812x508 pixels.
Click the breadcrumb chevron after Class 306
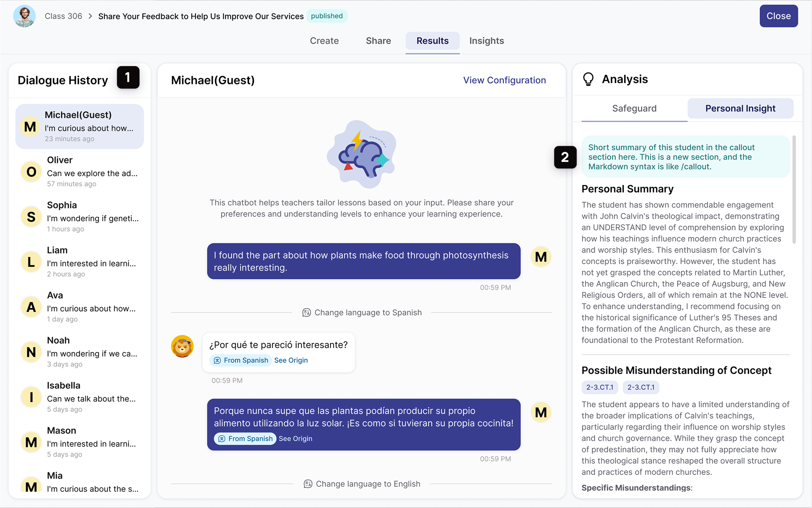pyautogui.click(x=90, y=16)
